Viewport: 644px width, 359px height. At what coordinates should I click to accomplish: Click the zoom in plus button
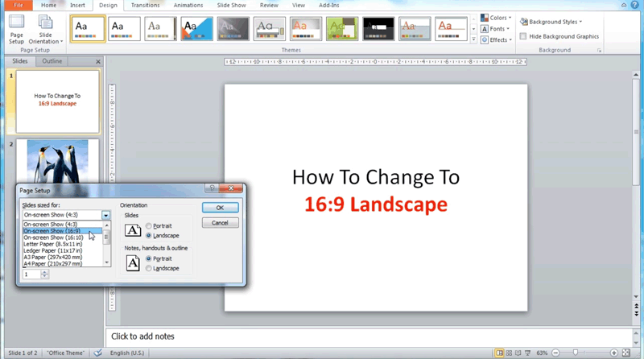tap(614, 353)
